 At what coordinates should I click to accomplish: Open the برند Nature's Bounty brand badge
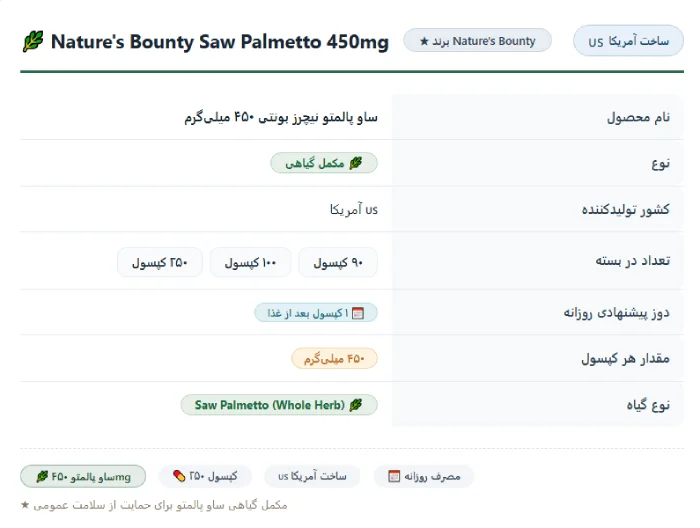(x=477, y=41)
